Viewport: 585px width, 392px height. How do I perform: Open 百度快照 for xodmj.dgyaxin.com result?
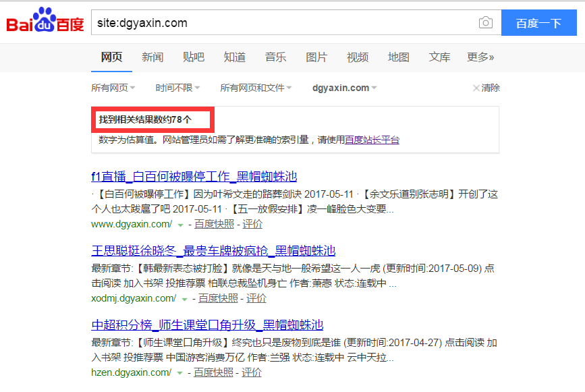coord(218,298)
